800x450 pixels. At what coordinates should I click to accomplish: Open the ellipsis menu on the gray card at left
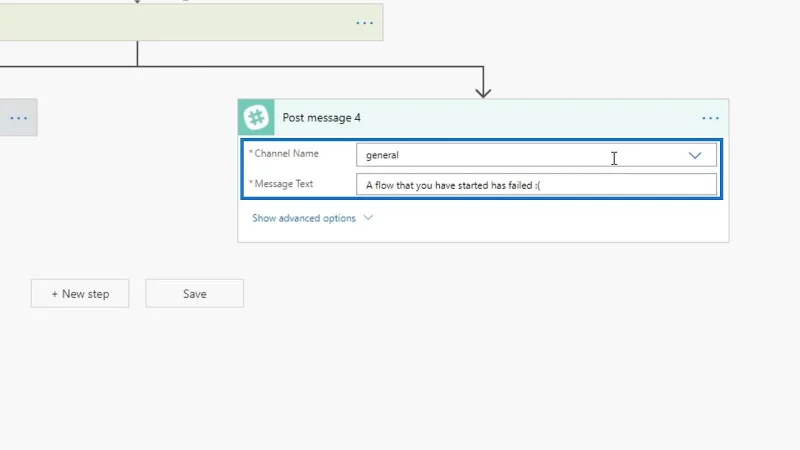coord(19,118)
